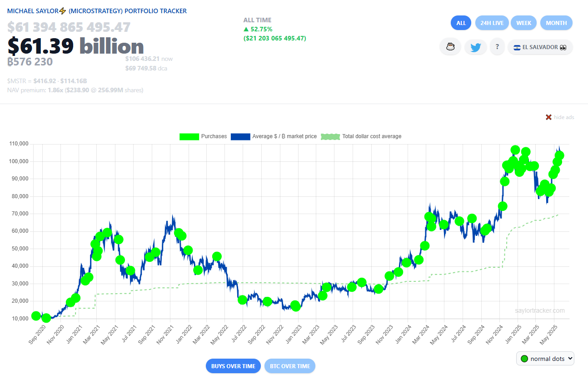Toggle the Purchases legend swatch

[x=189, y=136]
